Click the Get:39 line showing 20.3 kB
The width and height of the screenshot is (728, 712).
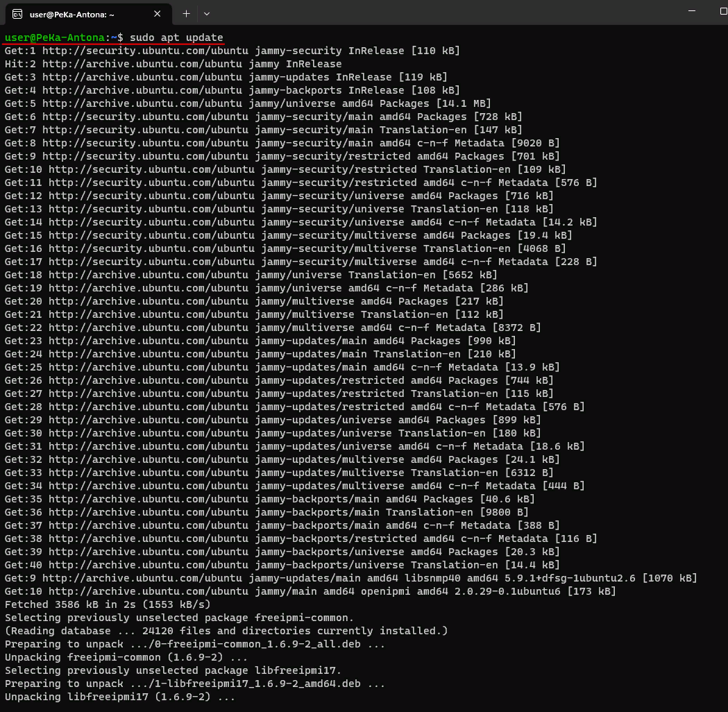click(282, 552)
